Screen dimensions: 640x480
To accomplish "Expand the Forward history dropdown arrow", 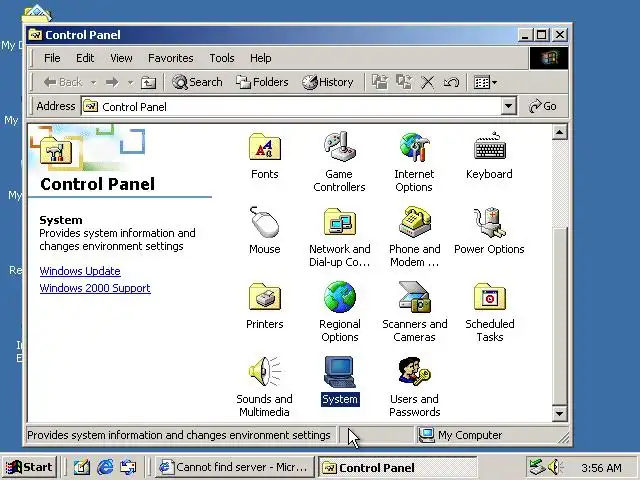I will 130,82.
